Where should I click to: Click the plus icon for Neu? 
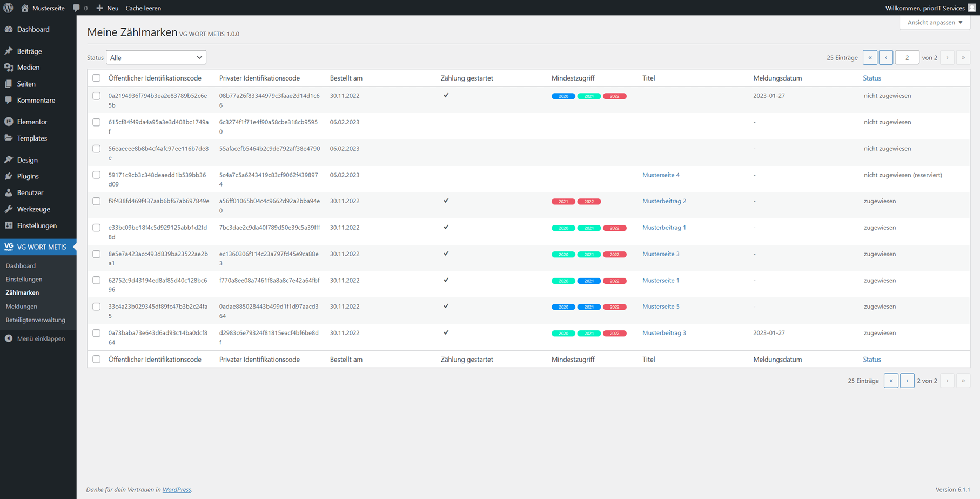(99, 8)
